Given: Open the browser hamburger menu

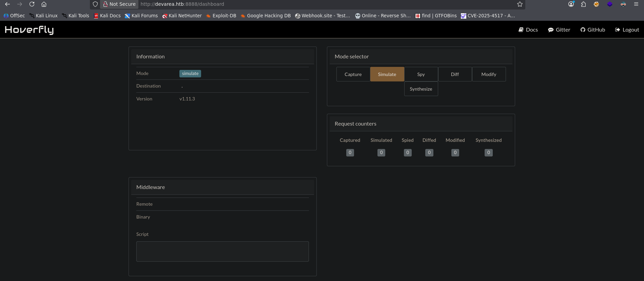Looking at the screenshot, I should coord(636,4).
